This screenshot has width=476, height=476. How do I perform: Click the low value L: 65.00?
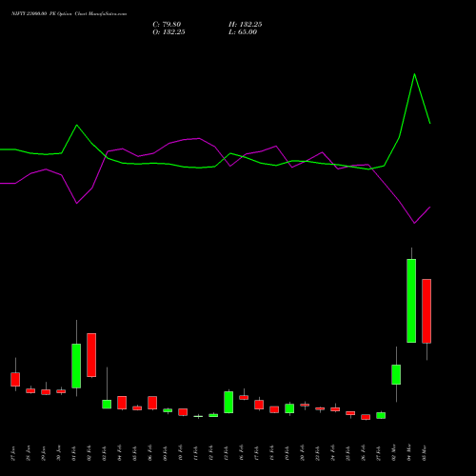pyautogui.click(x=243, y=32)
